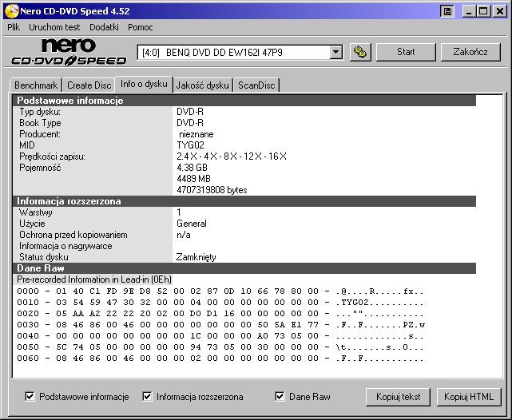Click the hex row starting with 0030
The width and height of the screenshot is (512, 420).
click(x=220, y=325)
